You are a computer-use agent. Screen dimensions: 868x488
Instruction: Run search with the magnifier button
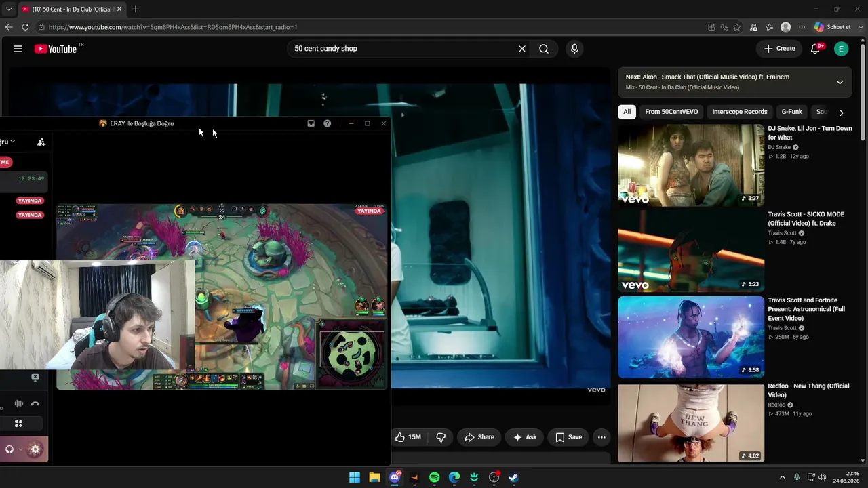click(544, 49)
